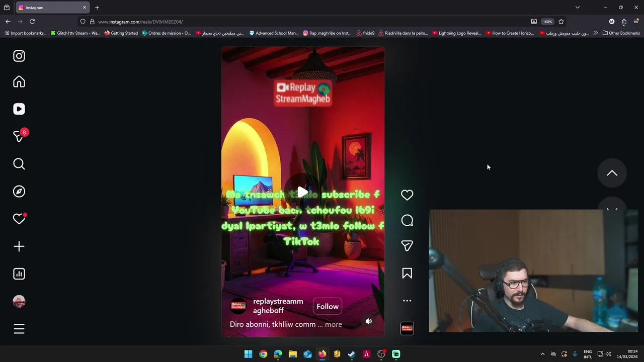
Task: Play the paused reel video
Action: point(302,192)
